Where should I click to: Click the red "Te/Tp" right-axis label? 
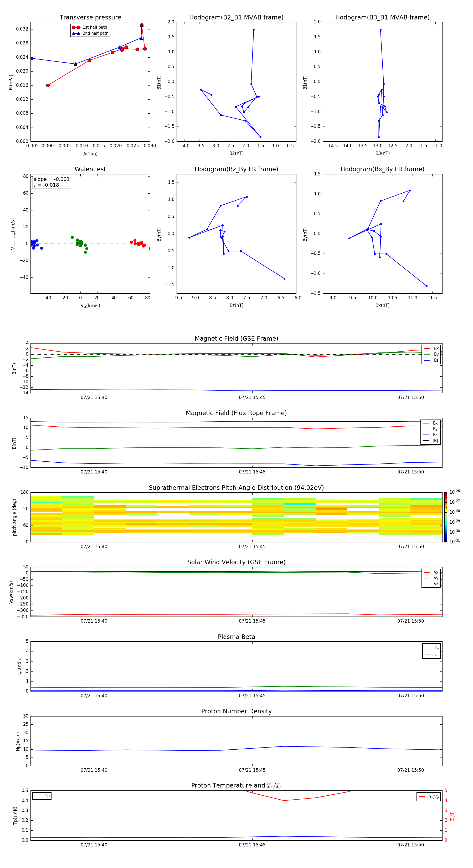[x=452, y=816]
